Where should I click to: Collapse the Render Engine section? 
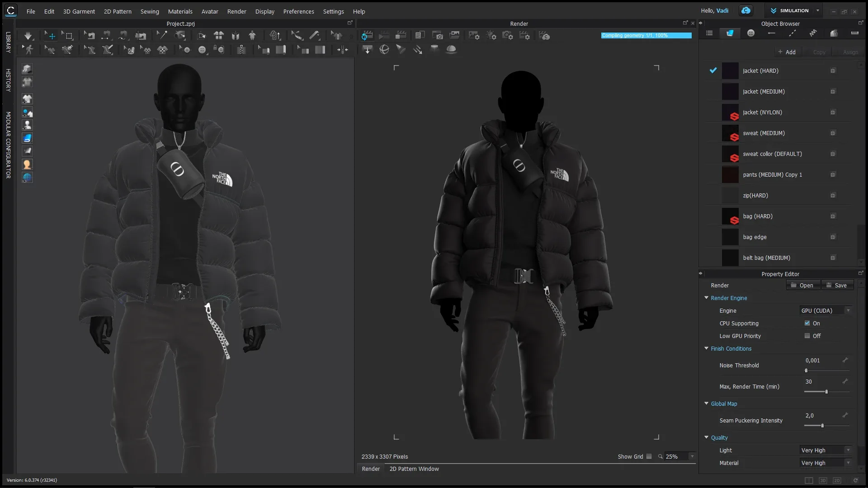tap(707, 298)
